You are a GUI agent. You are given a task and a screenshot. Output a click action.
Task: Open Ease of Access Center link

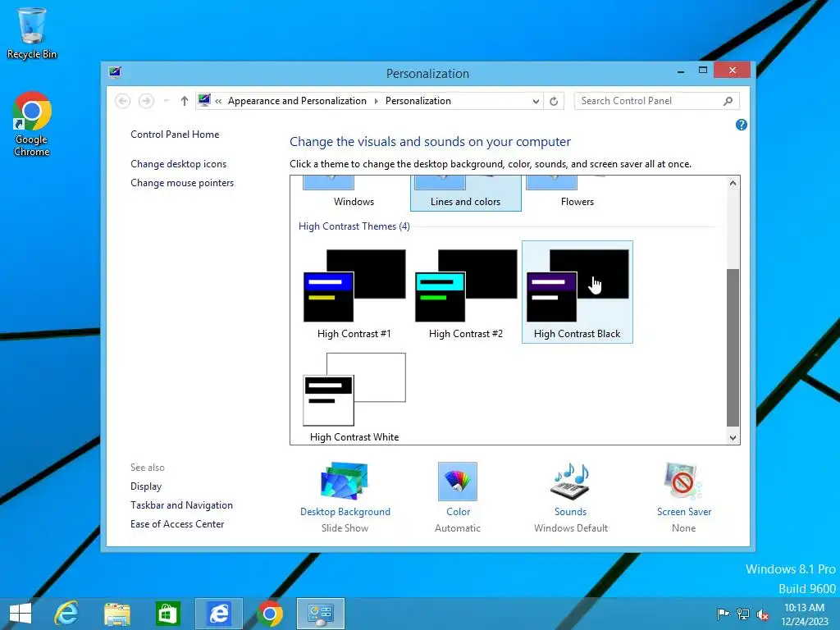tap(177, 524)
